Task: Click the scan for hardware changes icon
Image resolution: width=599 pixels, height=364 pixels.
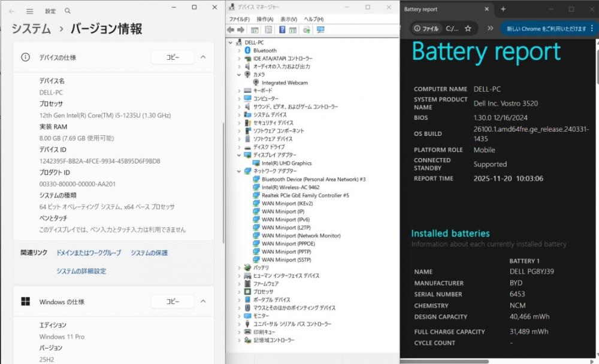Action: click(x=320, y=30)
